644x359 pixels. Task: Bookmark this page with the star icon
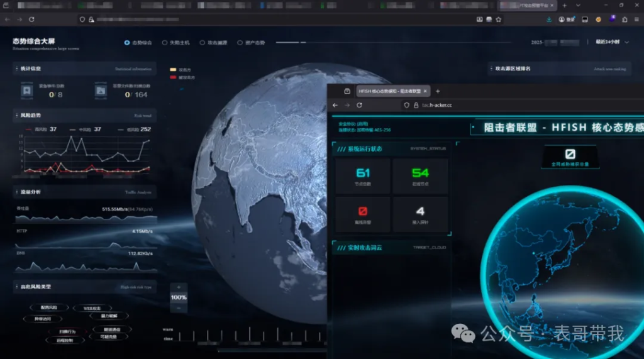click(x=499, y=19)
